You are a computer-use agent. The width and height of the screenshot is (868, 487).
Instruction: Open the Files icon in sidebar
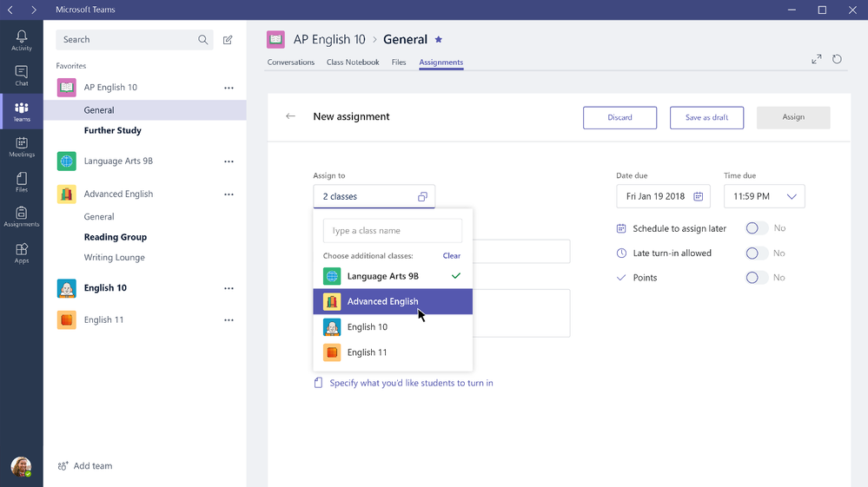coord(22,181)
